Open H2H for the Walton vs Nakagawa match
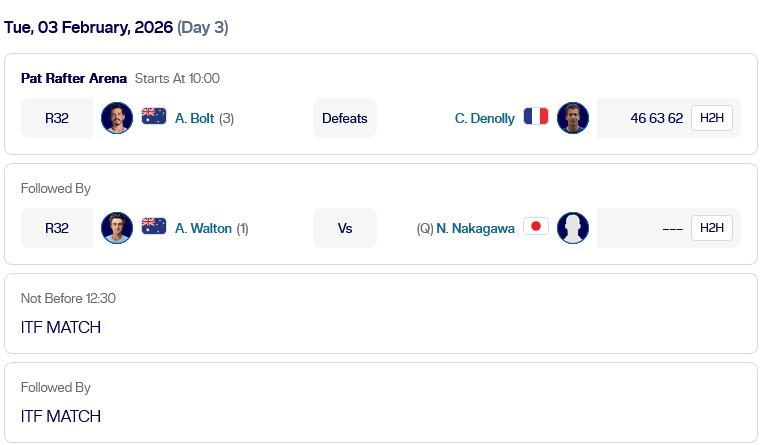 tap(711, 228)
